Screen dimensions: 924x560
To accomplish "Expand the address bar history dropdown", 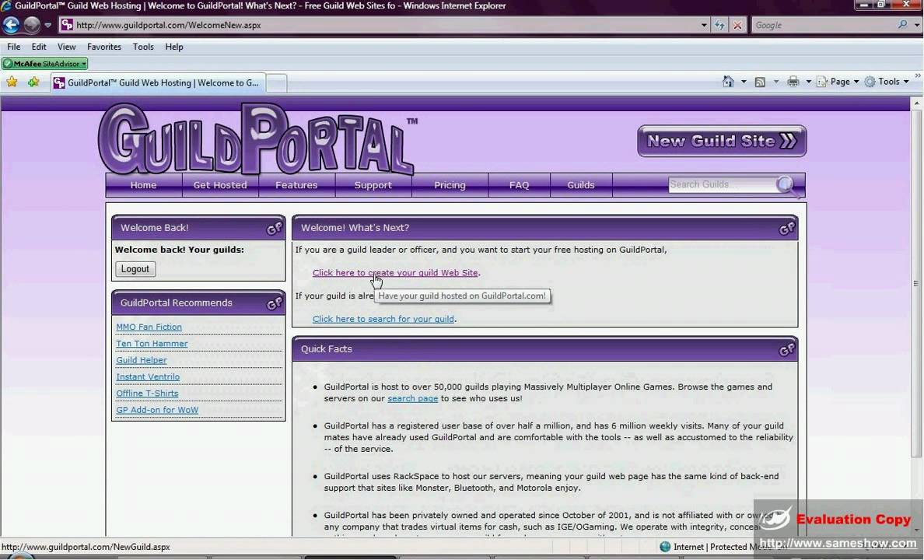I will click(704, 26).
